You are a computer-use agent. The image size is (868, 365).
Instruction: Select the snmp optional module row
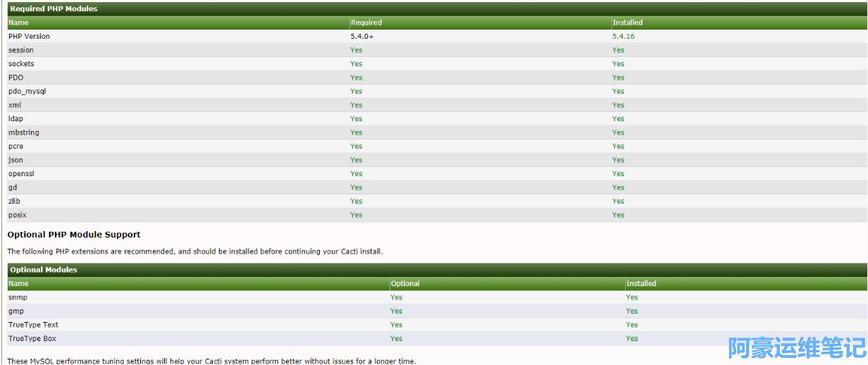coord(18,297)
